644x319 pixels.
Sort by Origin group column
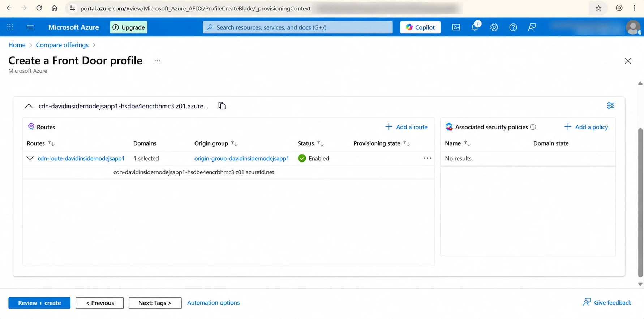[x=234, y=143]
